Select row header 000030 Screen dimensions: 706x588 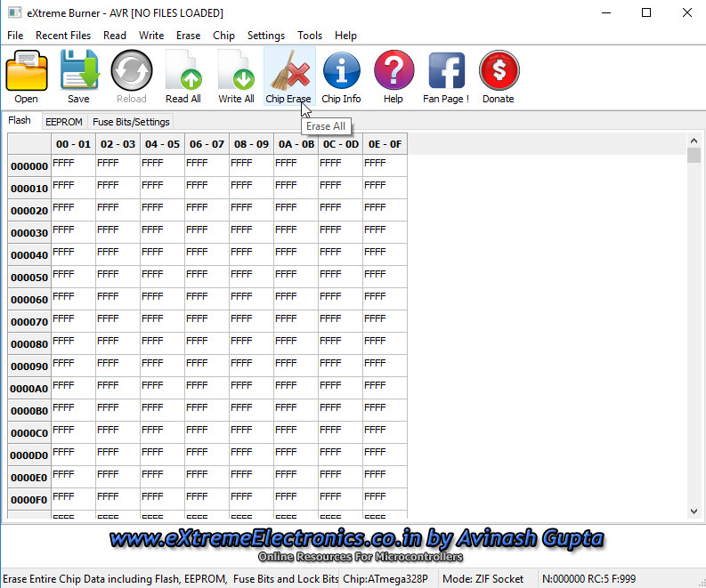click(29, 232)
